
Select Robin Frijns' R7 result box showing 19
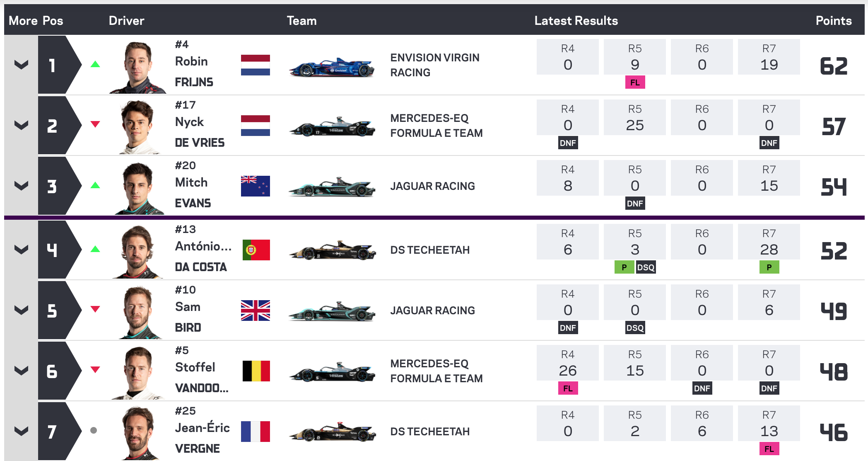tap(769, 57)
